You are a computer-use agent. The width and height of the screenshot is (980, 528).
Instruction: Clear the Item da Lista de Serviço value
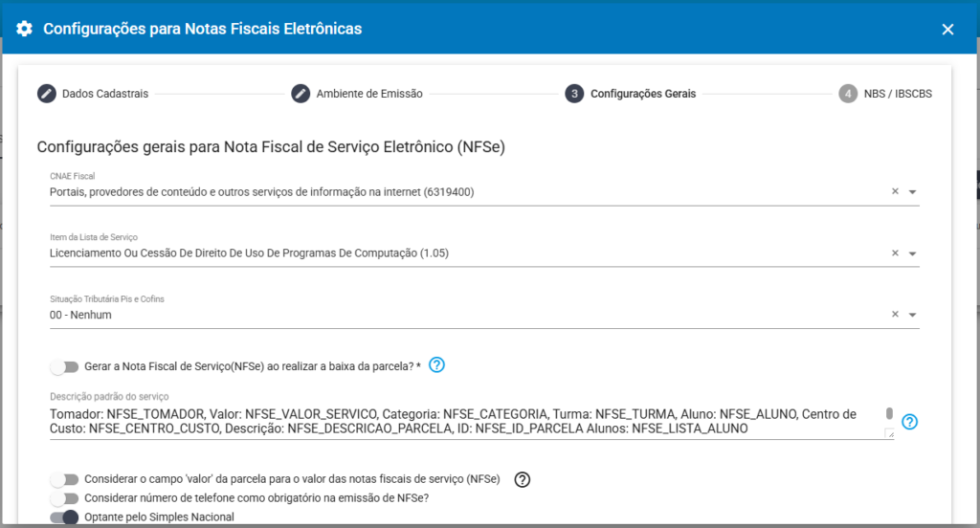(x=895, y=253)
